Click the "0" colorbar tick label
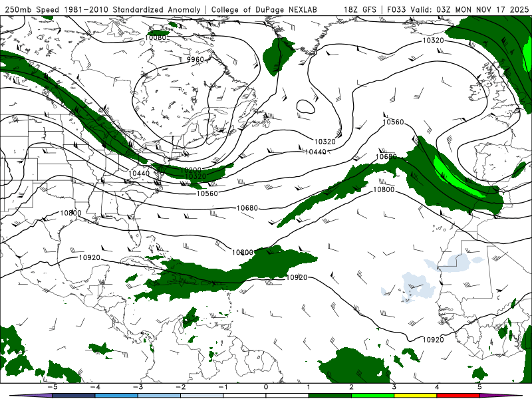532x399 pixels. (266, 387)
